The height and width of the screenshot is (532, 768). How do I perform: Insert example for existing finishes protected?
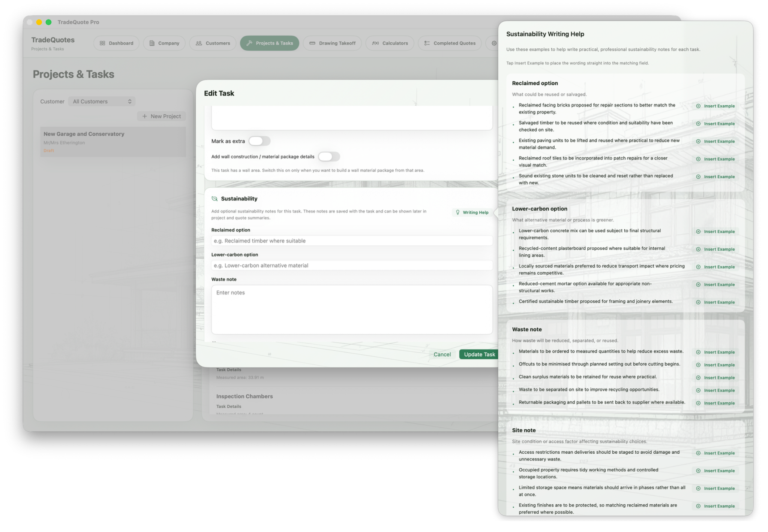point(715,506)
